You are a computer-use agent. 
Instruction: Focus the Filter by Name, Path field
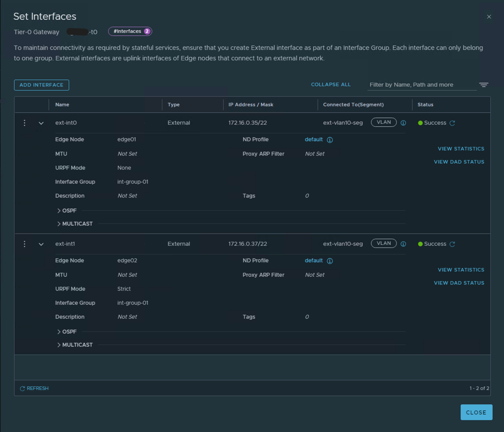(x=422, y=85)
